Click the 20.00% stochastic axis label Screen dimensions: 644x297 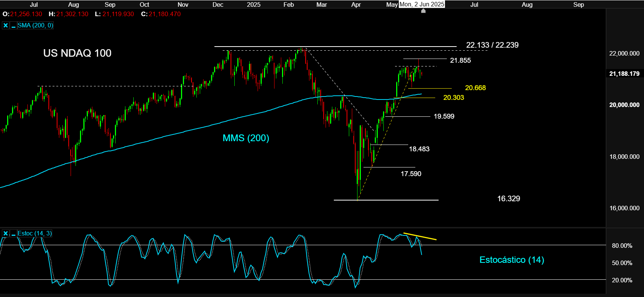(622, 280)
